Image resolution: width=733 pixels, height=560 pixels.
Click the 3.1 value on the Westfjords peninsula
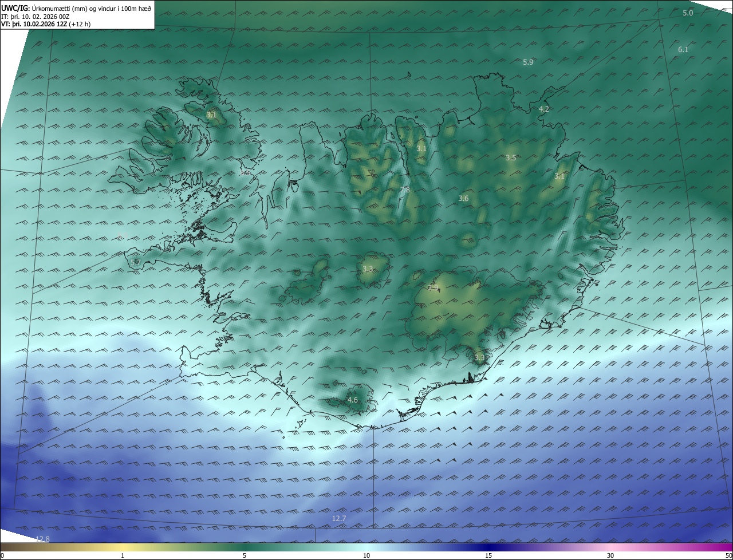211,115
